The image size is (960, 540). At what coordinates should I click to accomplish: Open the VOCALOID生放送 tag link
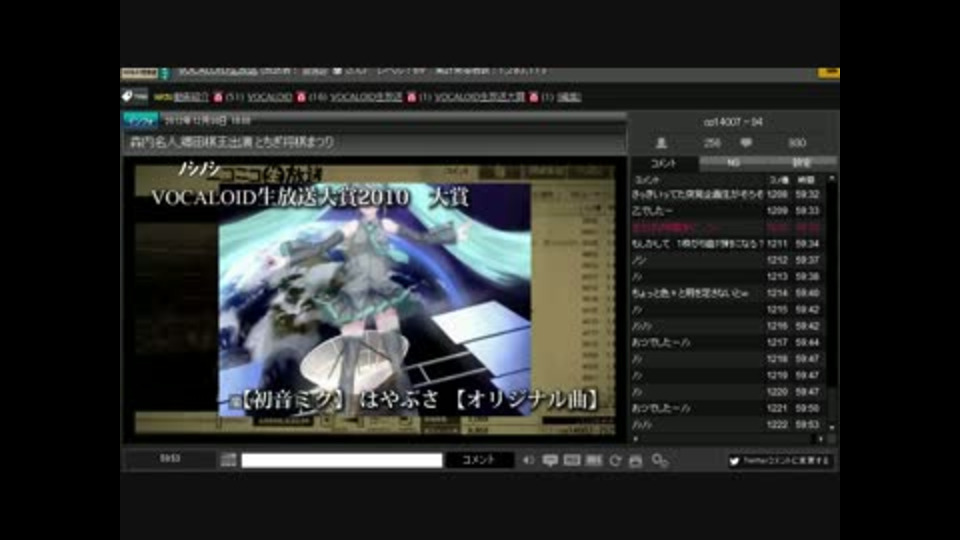click(366, 97)
